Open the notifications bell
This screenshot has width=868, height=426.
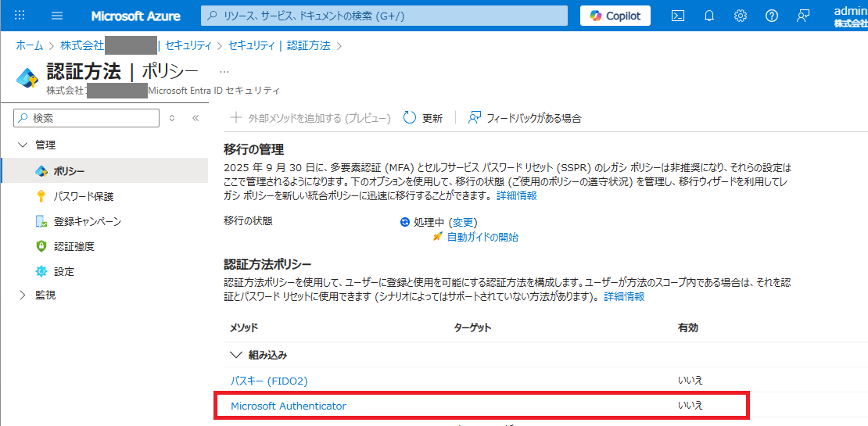click(709, 16)
